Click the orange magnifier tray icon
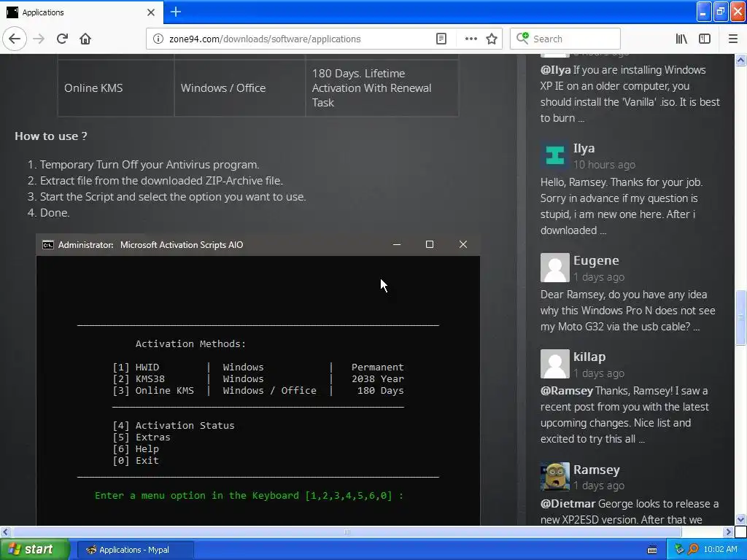747x560 pixels. pyautogui.click(x=693, y=550)
